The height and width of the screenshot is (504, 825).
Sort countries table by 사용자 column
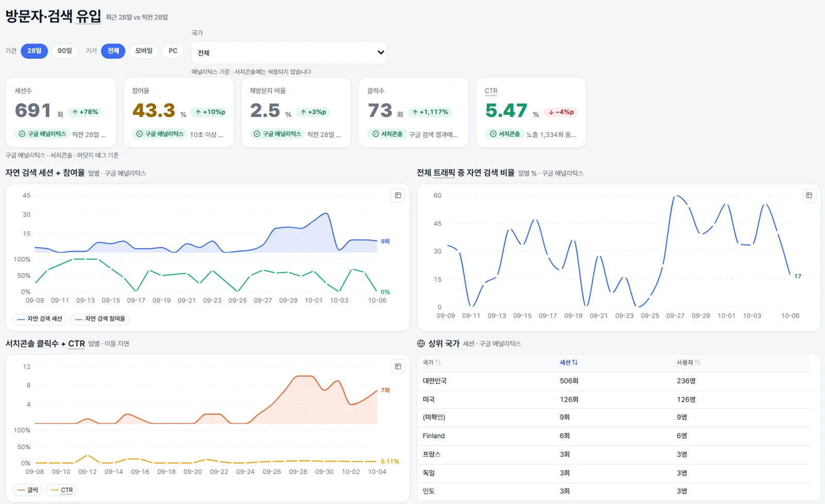tap(688, 362)
